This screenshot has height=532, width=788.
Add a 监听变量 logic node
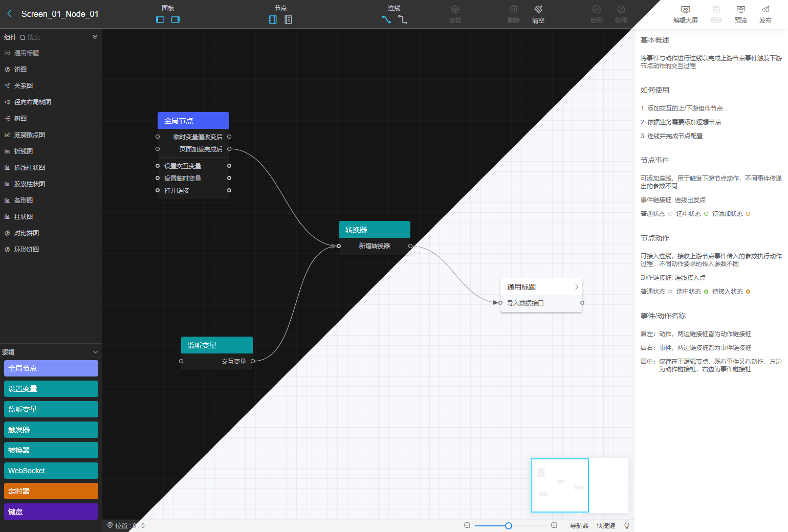tap(51, 409)
